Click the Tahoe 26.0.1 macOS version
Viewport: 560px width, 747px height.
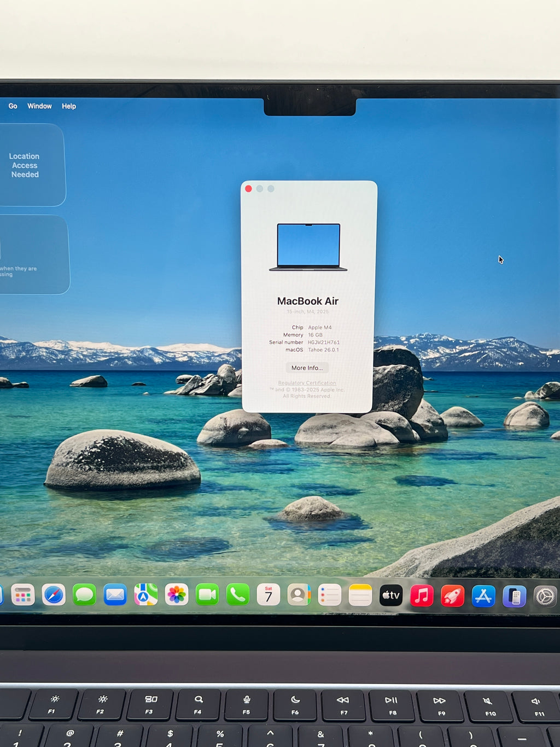(x=323, y=350)
